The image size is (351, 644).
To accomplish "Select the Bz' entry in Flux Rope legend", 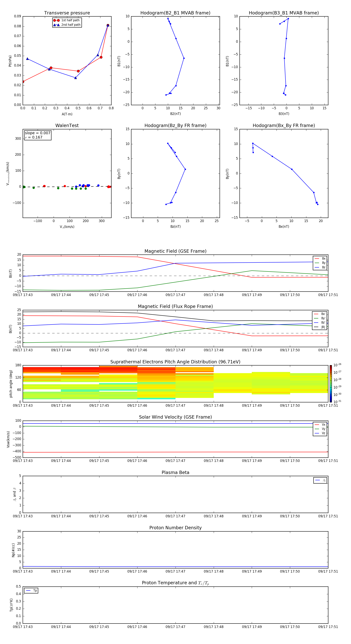I will coord(320,323).
